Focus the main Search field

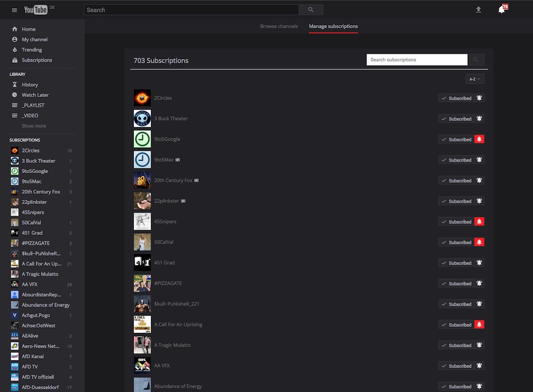191,10
